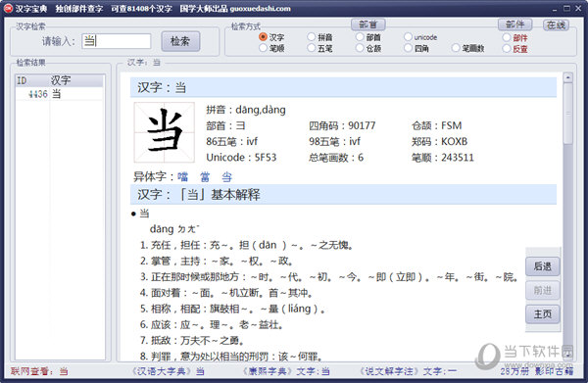Click the 在线 online button
The width and height of the screenshot is (588, 383).
click(556, 25)
